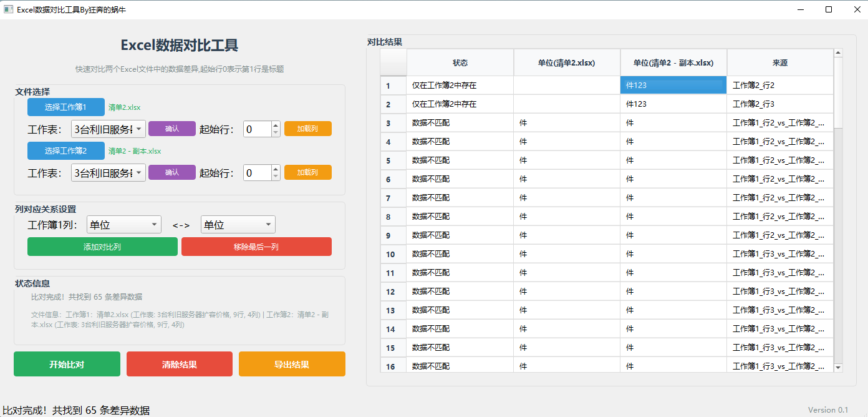This screenshot has height=417, width=868.
Task: Click the 选择工作簿2 button
Action: click(65, 150)
